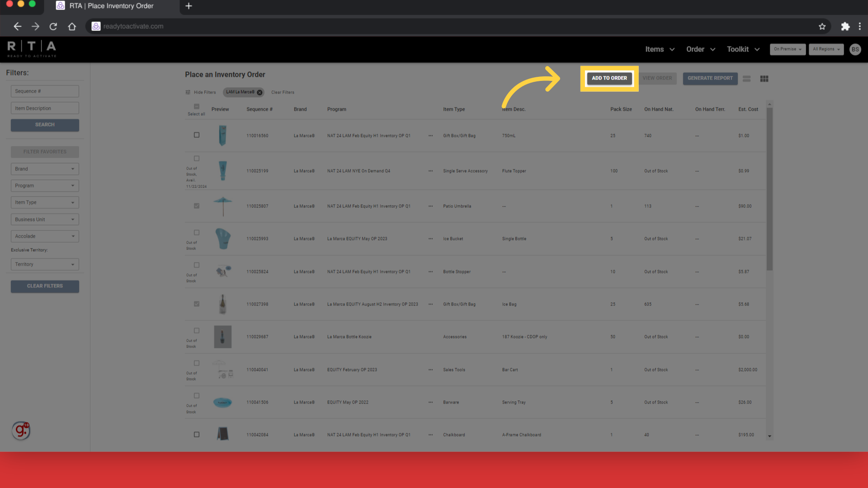
Task: Click the browser forward arrow
Action: coord(35,27)
